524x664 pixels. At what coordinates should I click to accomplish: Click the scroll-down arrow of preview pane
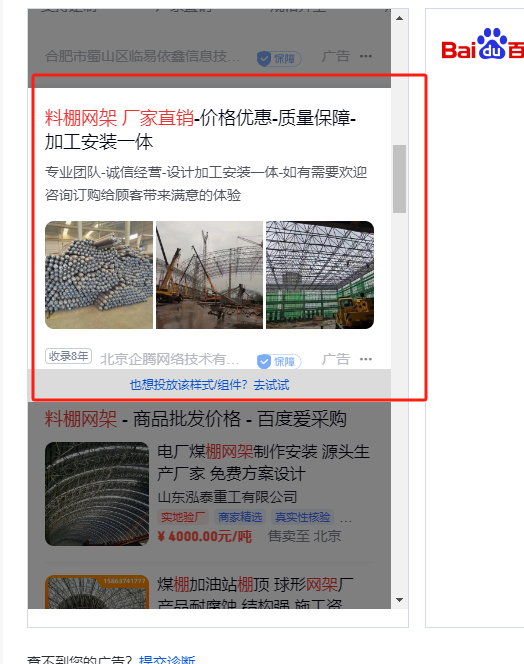point(399,600)
